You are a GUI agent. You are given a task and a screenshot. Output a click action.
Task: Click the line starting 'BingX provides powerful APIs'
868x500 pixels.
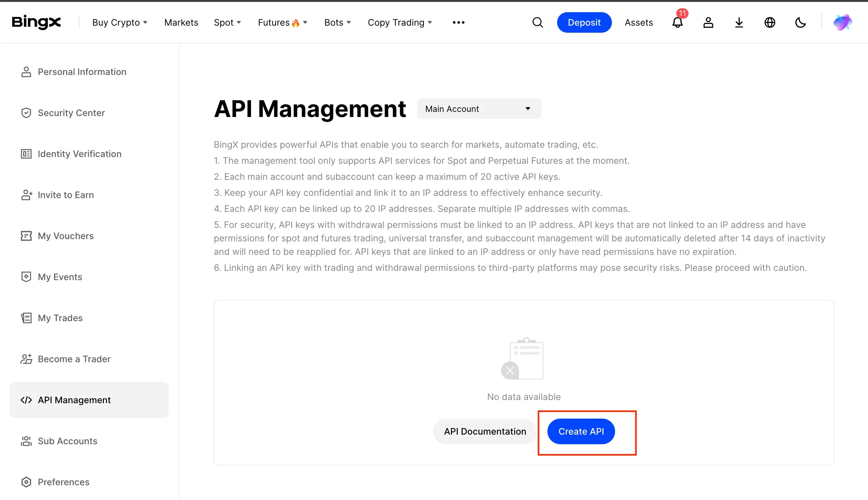(x=406, y=145)
